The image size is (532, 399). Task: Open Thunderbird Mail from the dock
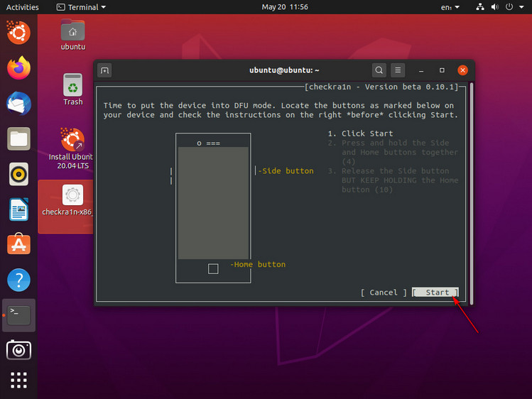click(19, 103)
